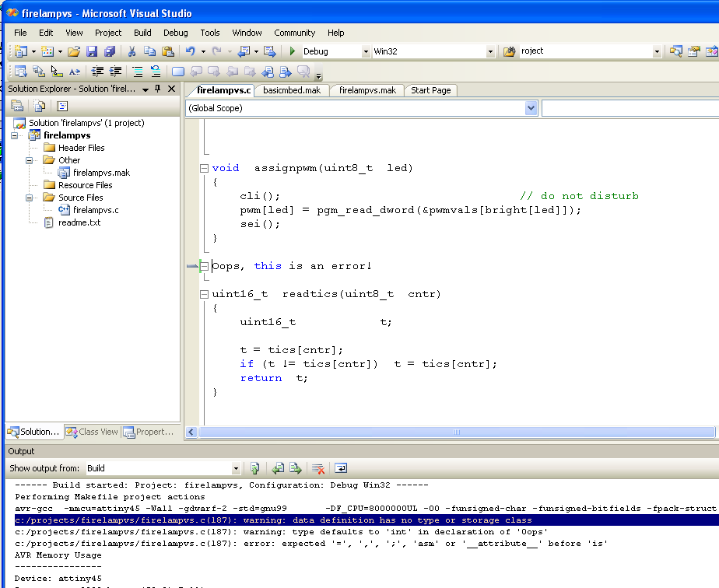The image size is (719, 588).
Task: Click the Increase Indent icon
Action: tap(116, 72)
